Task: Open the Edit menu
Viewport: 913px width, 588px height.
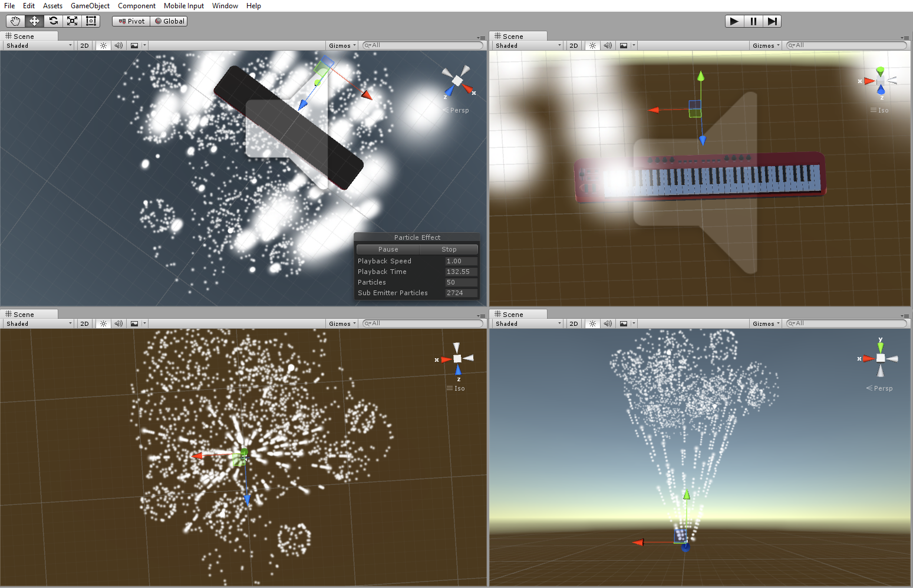Action: click(29, 6)
